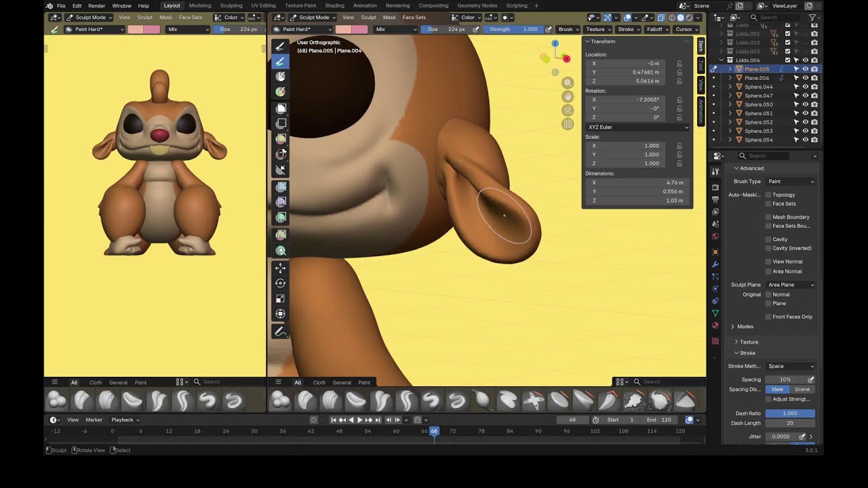Select the Paint brush tool in the toolbar
The image size is (868, 488).
tap(280, 61)
